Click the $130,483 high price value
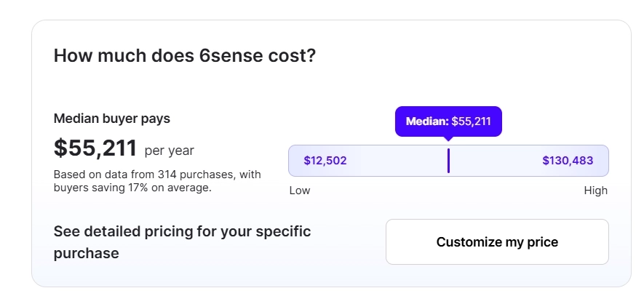Viewport: 644px width, 296px height. tap(568, 161)
